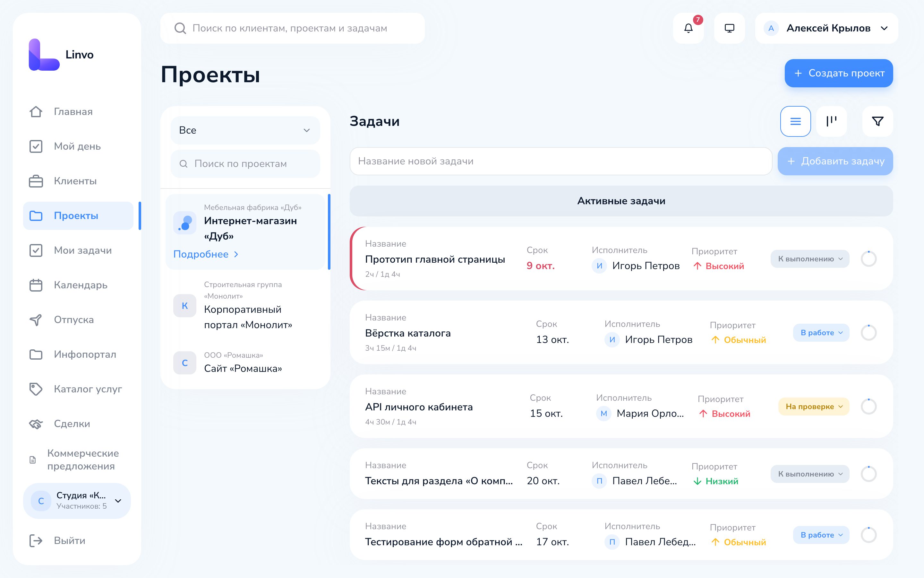The width and height of the screenshot is (924, 578).
Task: Focus the Название новой задачи field
Action: click(x=560, y=161)
